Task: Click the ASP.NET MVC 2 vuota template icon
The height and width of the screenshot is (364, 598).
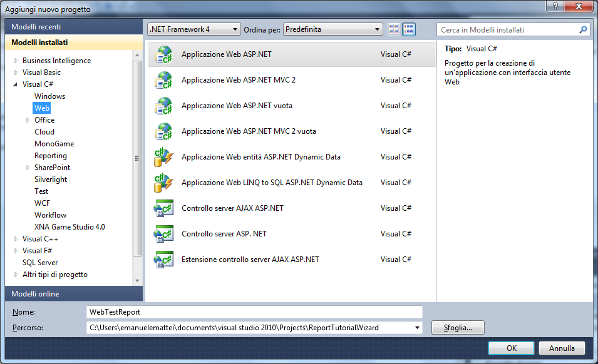Action: 163,131
